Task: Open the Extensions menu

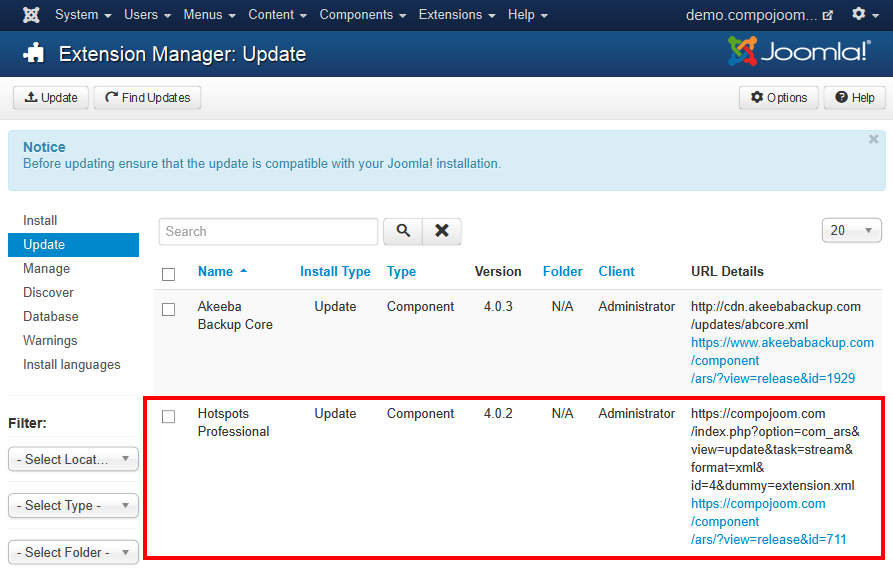Action: pos(457,15)
